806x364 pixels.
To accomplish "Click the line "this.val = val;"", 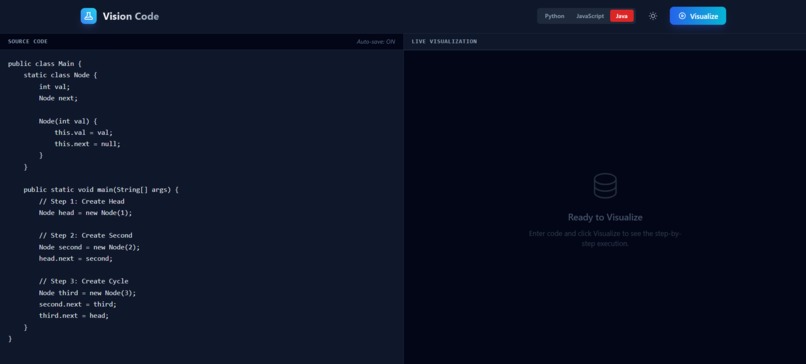I will coord(83,132).
